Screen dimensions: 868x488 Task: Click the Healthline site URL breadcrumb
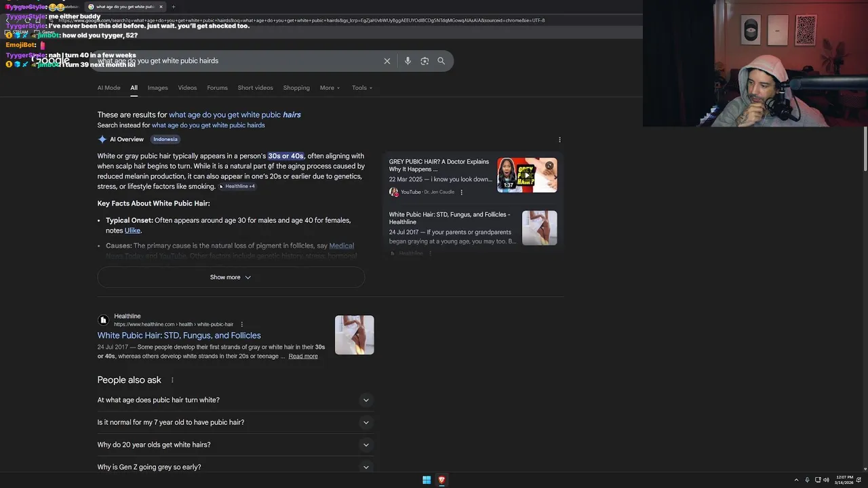tap(174, 325)
